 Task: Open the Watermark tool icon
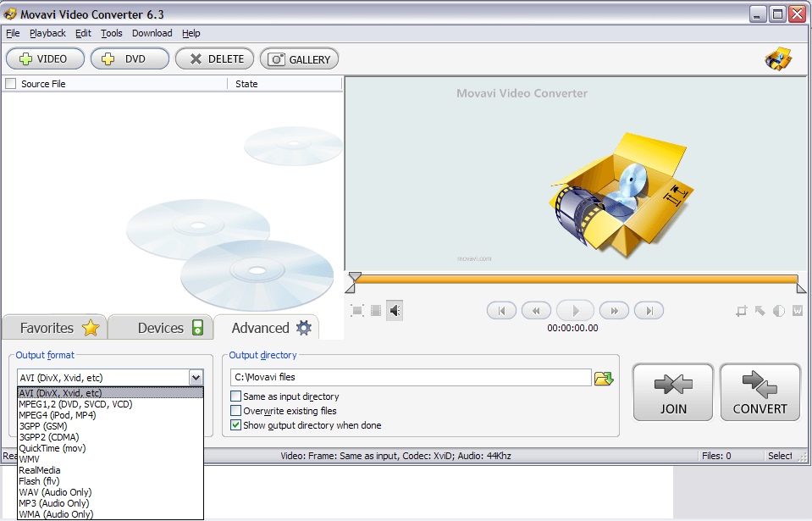point(797,310)
